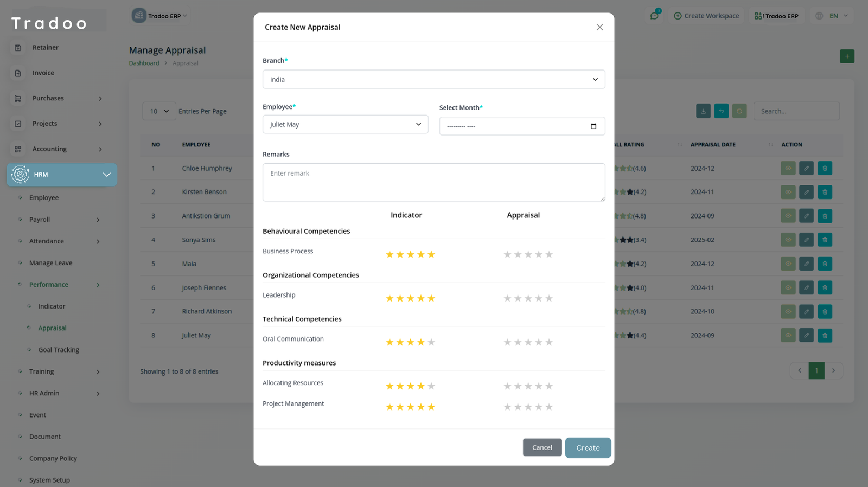View appraisal eye icon for Sonya Sims
The width and height of the screenshot is (868, 487).
pos(788,240)
